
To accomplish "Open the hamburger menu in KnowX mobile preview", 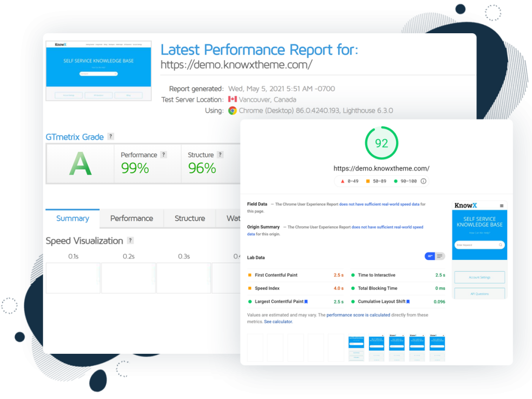I will (501, 206).
